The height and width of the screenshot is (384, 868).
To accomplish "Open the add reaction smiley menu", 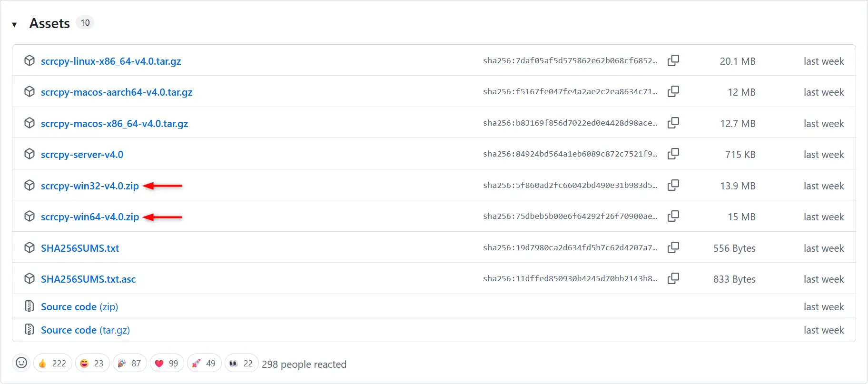I will [21, 363].
